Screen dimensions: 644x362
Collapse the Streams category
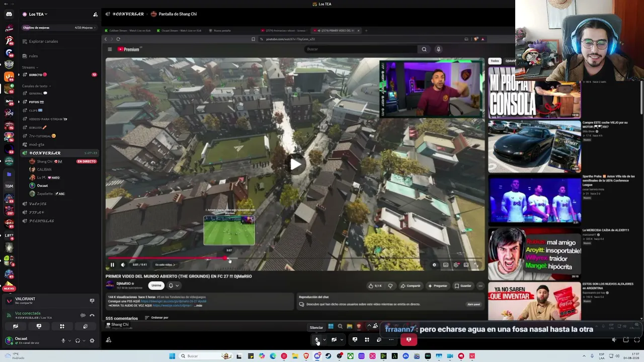(30, 67)
